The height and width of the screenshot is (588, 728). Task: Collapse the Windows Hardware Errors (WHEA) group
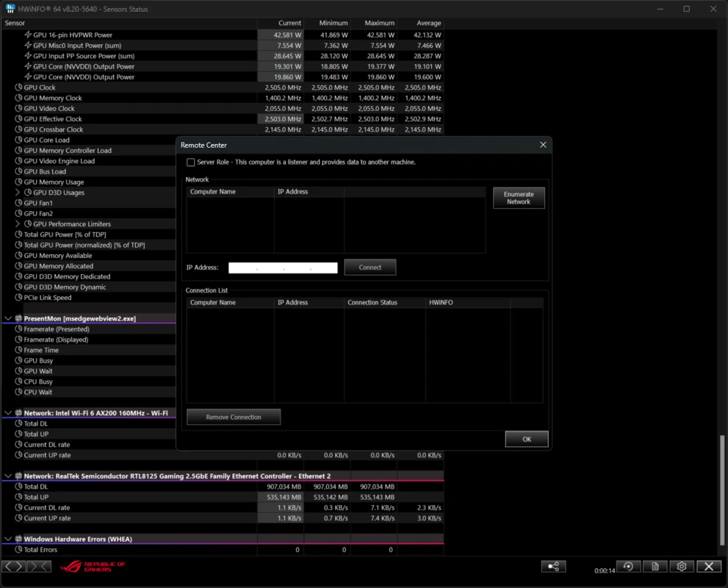pos(8,539)
